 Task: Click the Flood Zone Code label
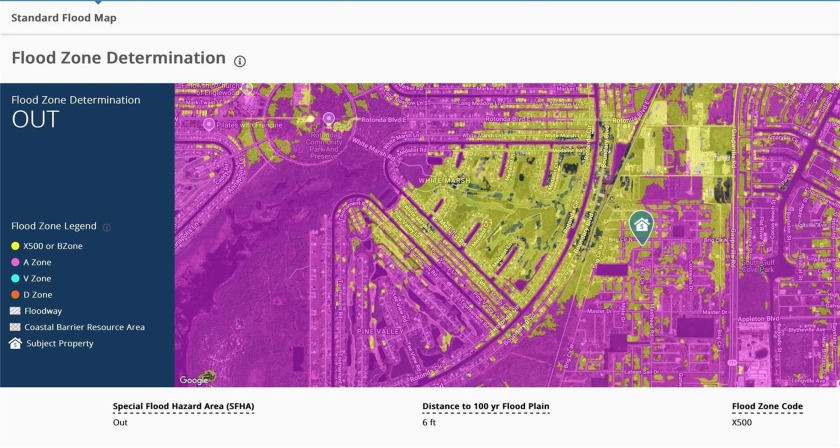[765, 407]
